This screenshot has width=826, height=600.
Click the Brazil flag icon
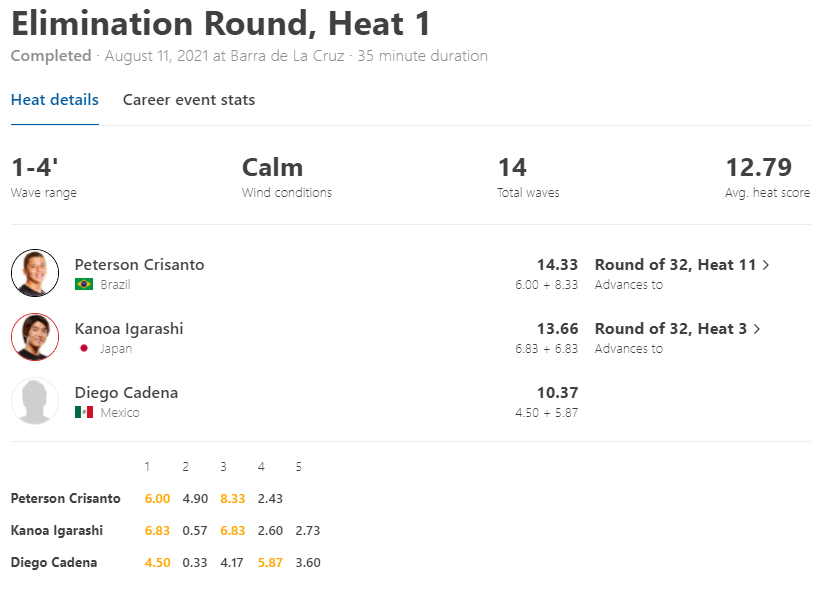pyautogui.click(x=84, y=285)
